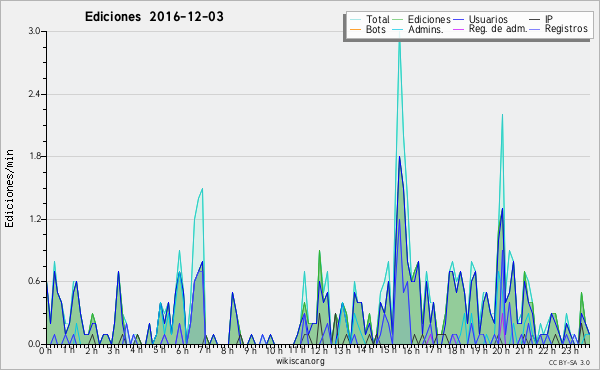The width and height of the screenshot is (600, 370).
Task: Click the '10 h' x-axis tick label
Action: [274, 350]
